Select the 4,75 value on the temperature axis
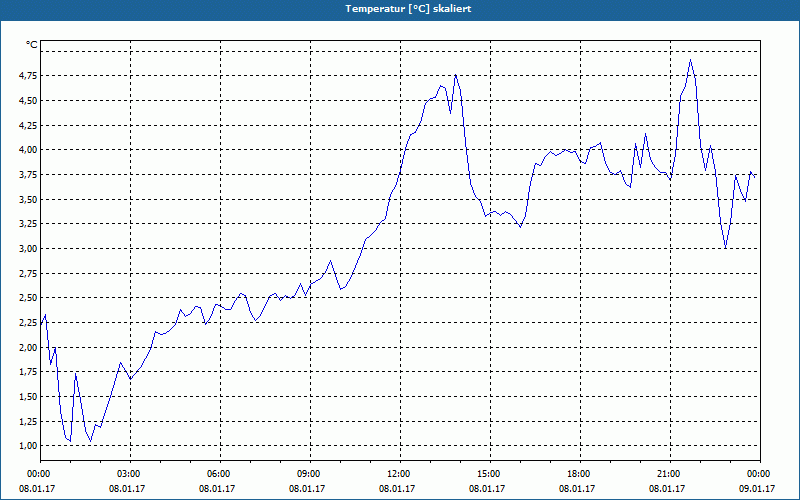Screen dimensions: 800x500 click(28, 76)
